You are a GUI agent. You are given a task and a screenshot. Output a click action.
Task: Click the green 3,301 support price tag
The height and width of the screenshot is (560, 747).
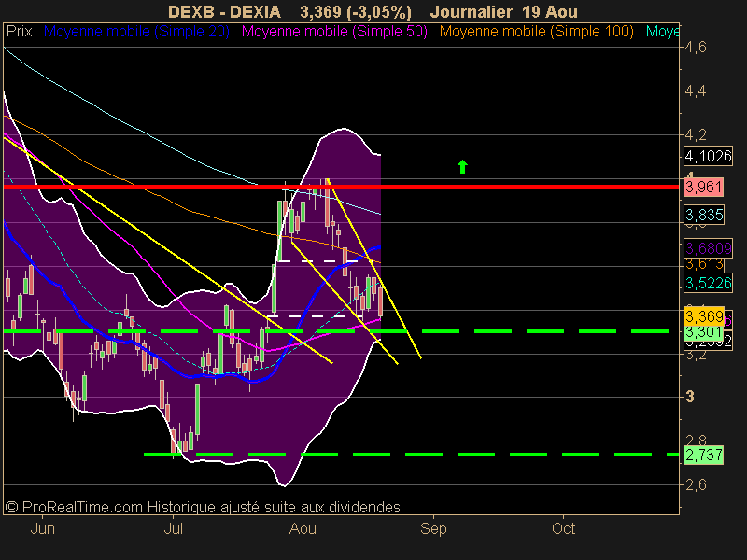click(x=704, y=331)
